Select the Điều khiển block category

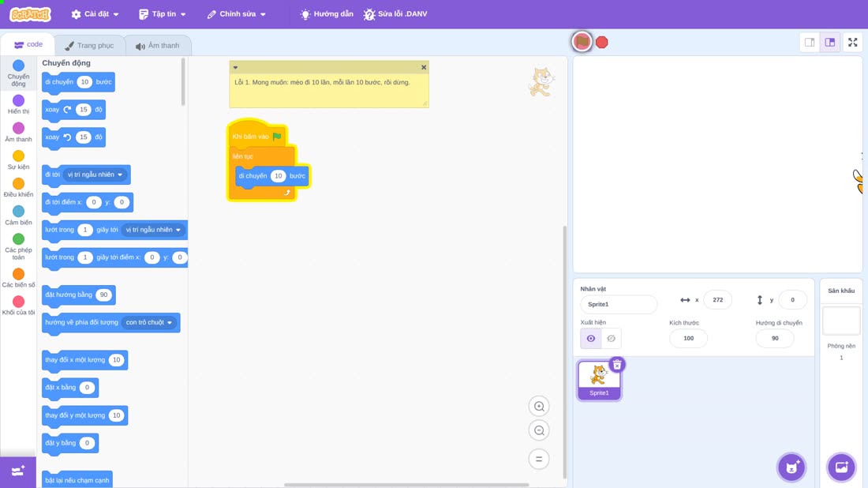coord(18,187)
